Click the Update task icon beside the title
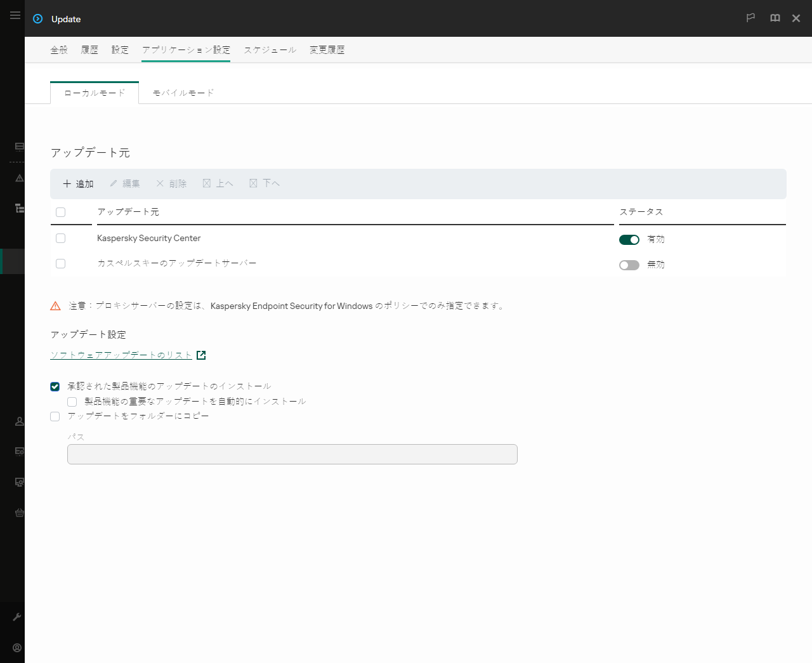 pyautogui.click(x=38, y=19)
